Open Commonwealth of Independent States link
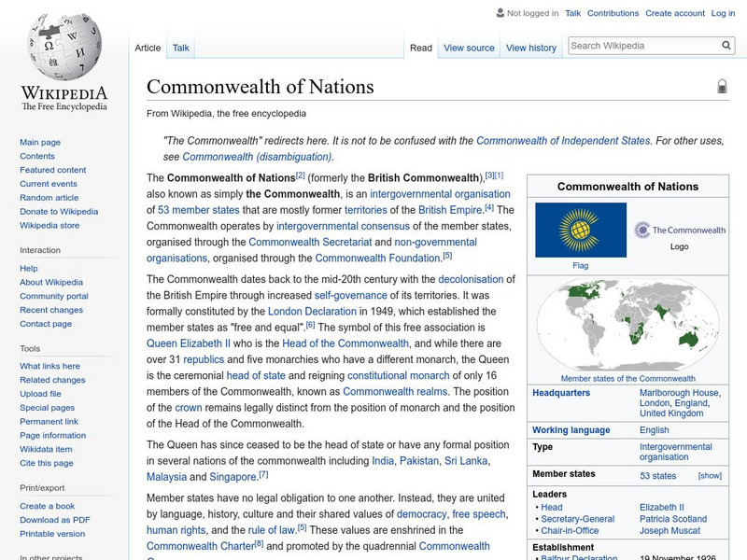Viewport: 747px width, 560px height. pyautogui.click(x=563, y=141)
